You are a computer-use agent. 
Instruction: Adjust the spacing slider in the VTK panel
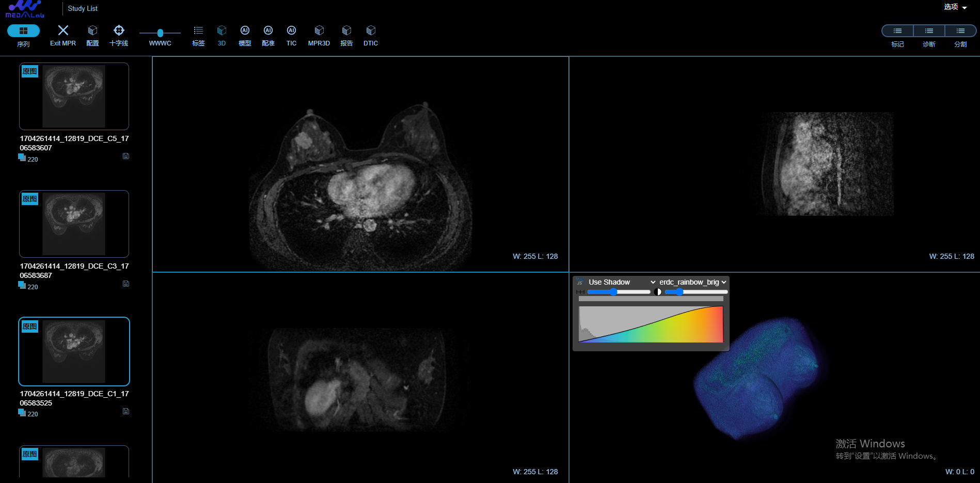tap(619, 292)
